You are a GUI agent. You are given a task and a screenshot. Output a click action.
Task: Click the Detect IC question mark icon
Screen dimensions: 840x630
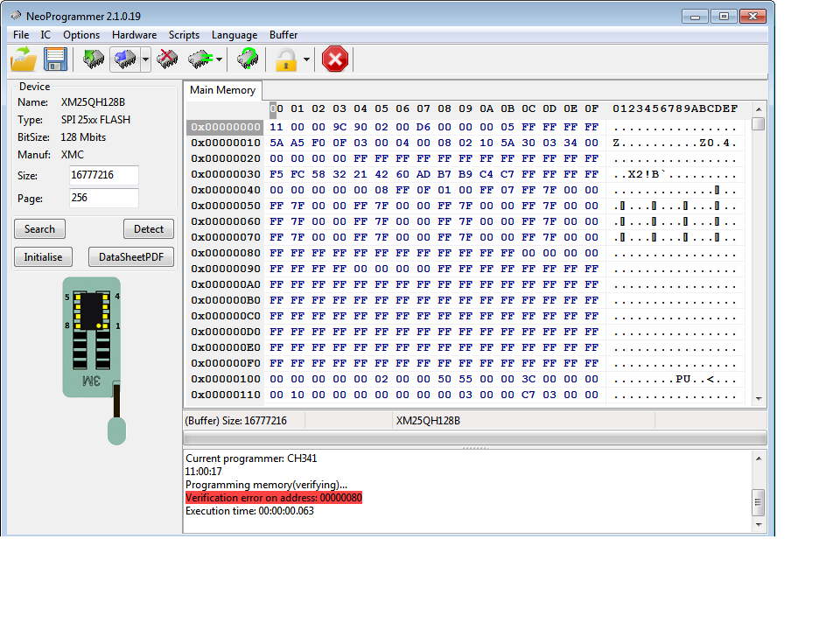pyautogui.click(x=248, y=59)
